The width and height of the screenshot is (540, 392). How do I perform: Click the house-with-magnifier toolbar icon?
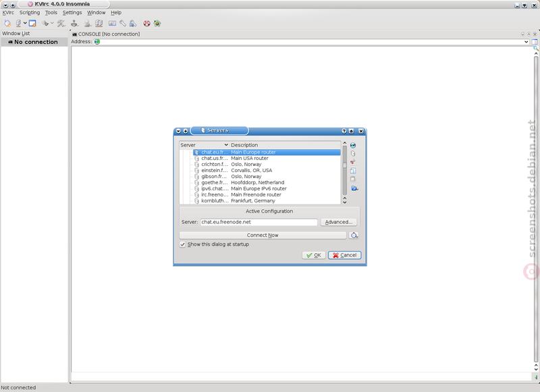tap(133, 24)
